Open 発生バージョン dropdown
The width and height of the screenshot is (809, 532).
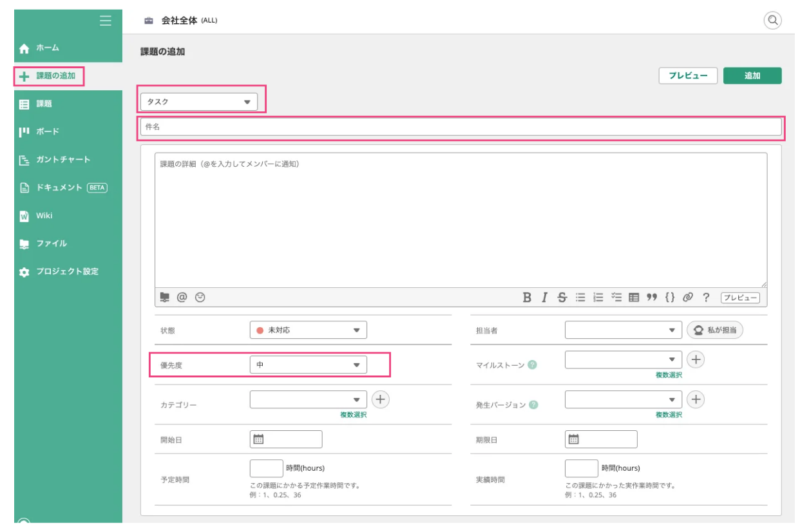[x=623, y=399]
